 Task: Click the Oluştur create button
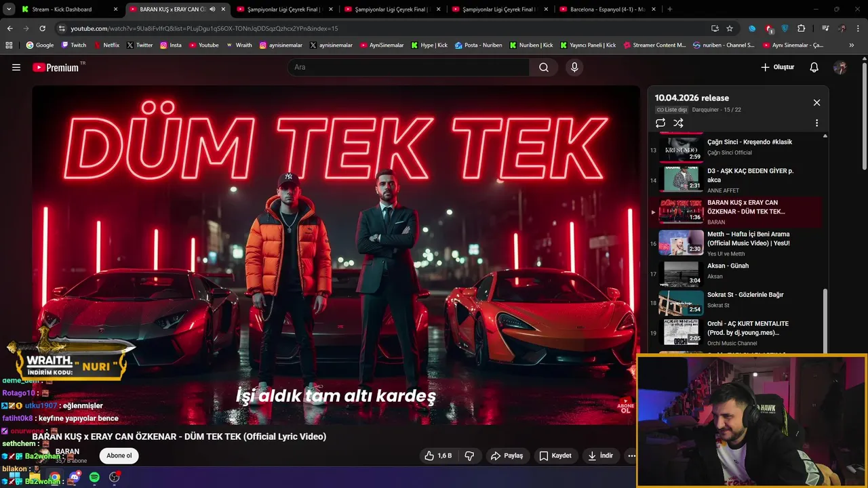(x=777, y=67)
